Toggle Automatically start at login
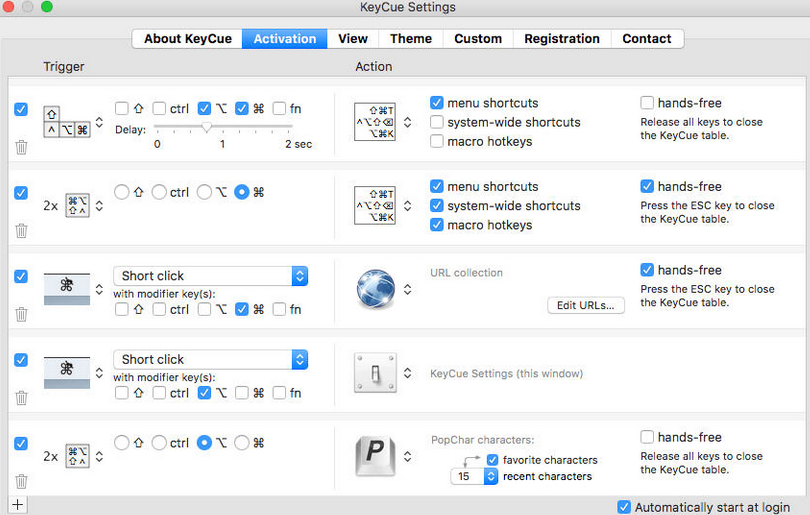 point(624,507)
